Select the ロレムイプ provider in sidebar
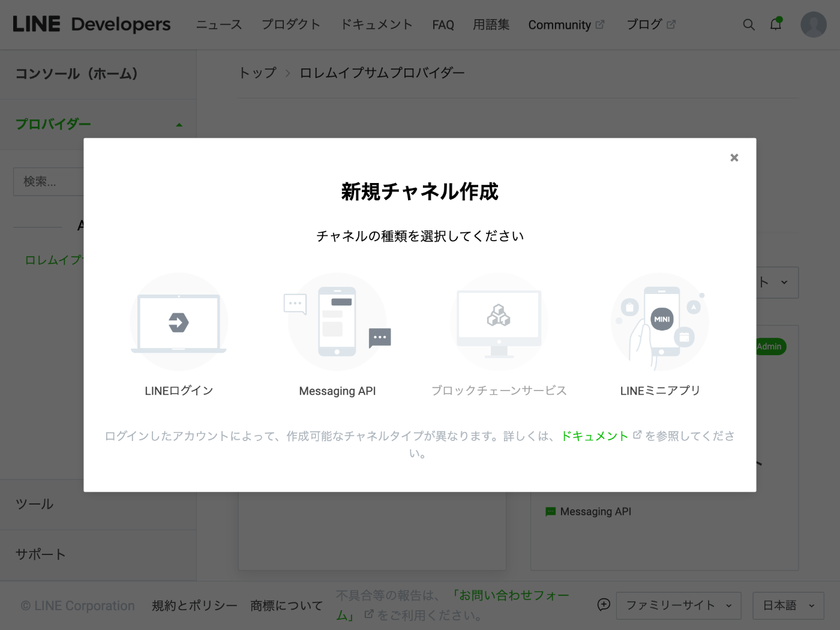The image size is (840, 630). tap(54, 260)
